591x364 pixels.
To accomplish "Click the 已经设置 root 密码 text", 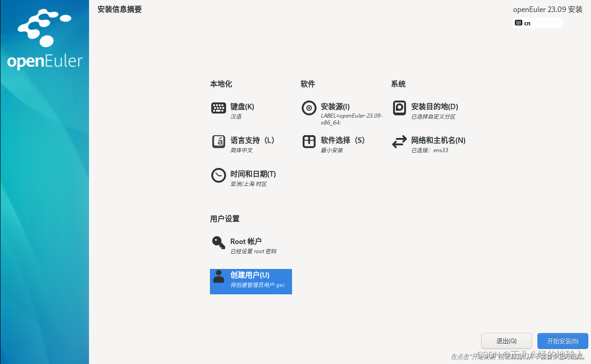I will pyautogui.click(x=253, y=251).
